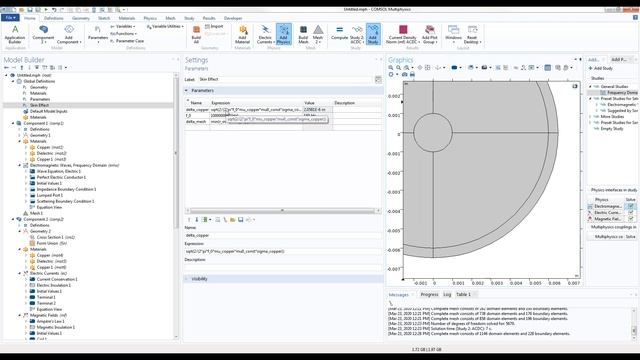Viewport: 640px width, 360px height.
Task: Click the Zoom In icon in Graphics
Action: coord(391,68)
